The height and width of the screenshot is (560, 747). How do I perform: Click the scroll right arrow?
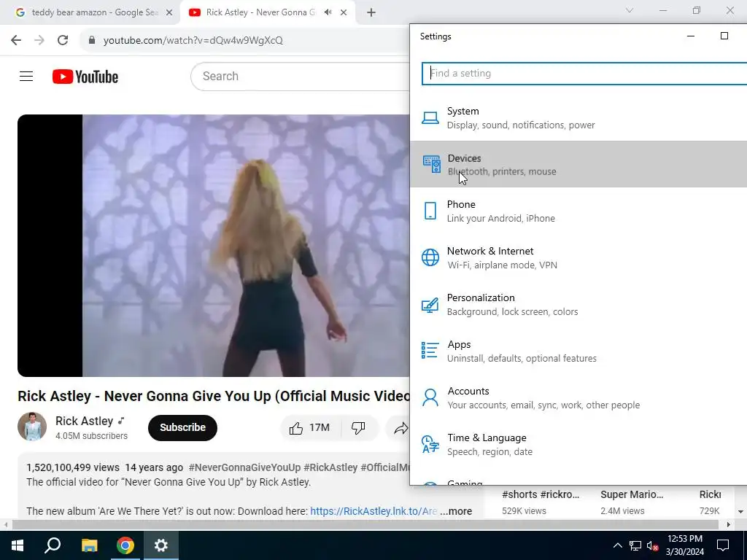pyautogui.click(x=729, y=525)
